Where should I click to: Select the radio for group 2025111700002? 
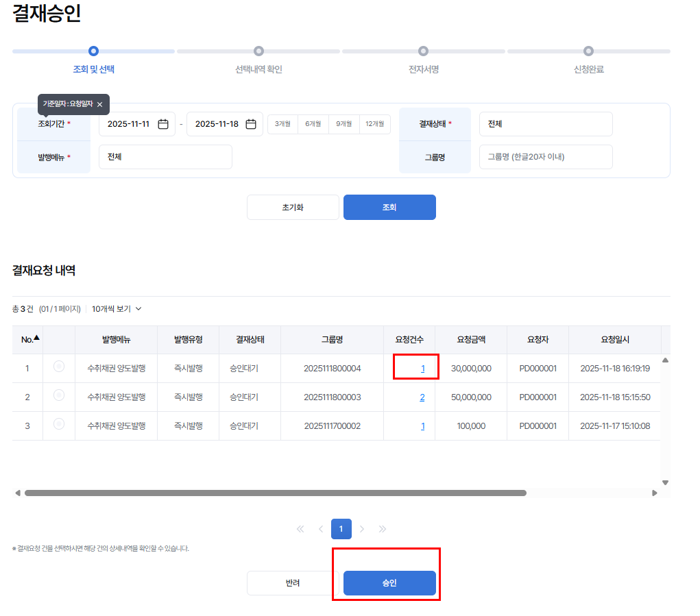(x=59, y=423)
